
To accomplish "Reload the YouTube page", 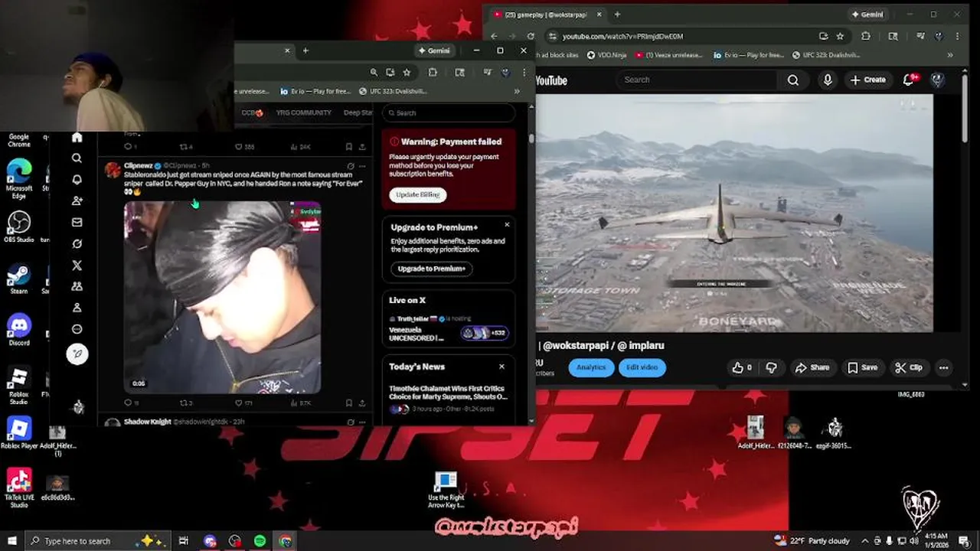I will (530, 36).
